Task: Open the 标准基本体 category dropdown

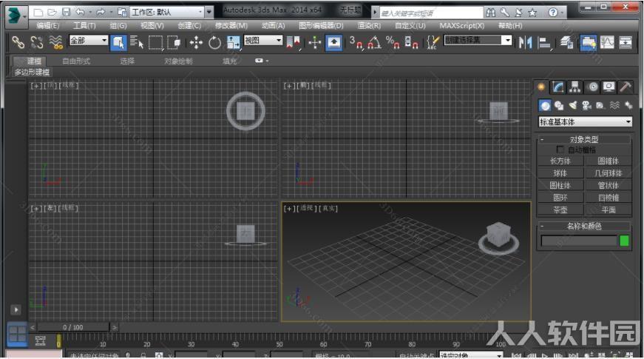Action: (x=585, y=121)
